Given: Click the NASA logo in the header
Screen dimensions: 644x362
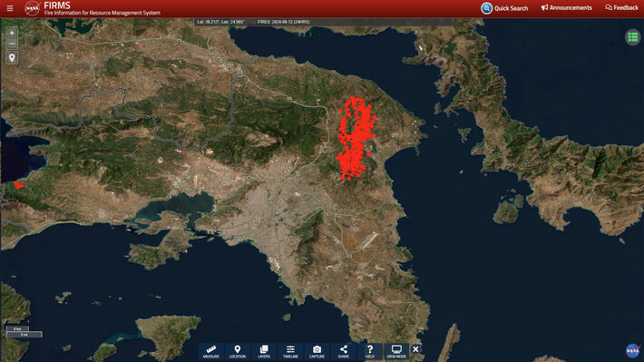Looking at the screenshot, I should click(x=32, y=8).
